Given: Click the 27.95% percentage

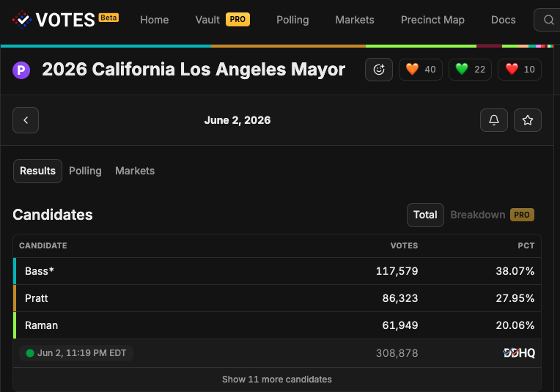Looking at the screenshot, I should tap(515, 298).
